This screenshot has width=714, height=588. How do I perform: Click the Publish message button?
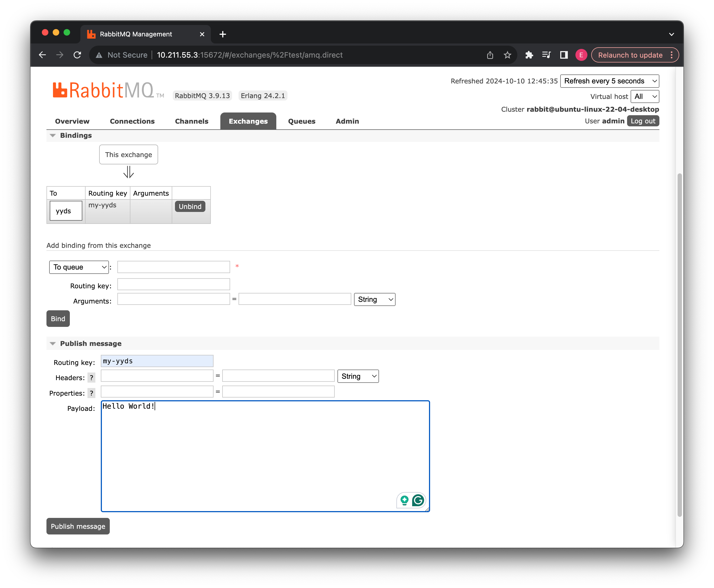(78, 526)
